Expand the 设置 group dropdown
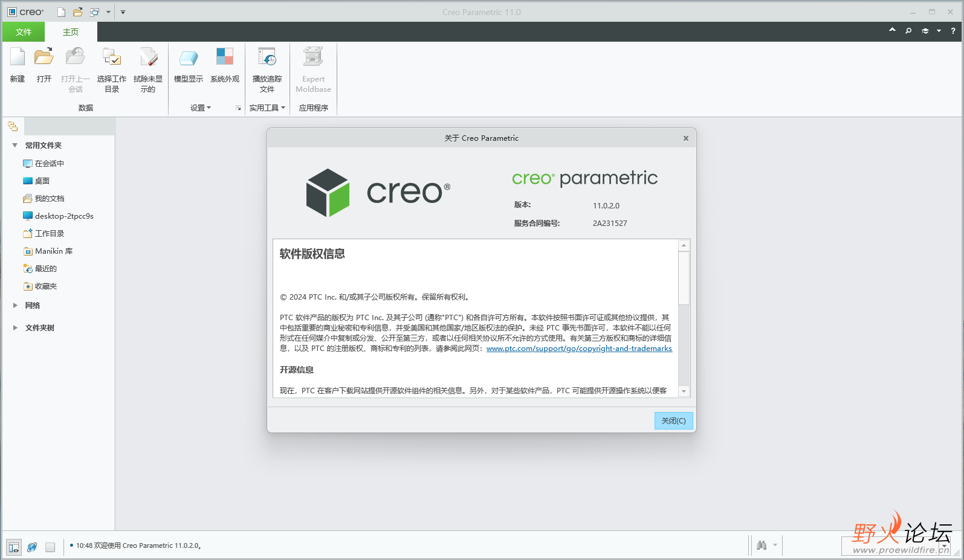This screenshot has width=964, height=560. coord(201,108)
